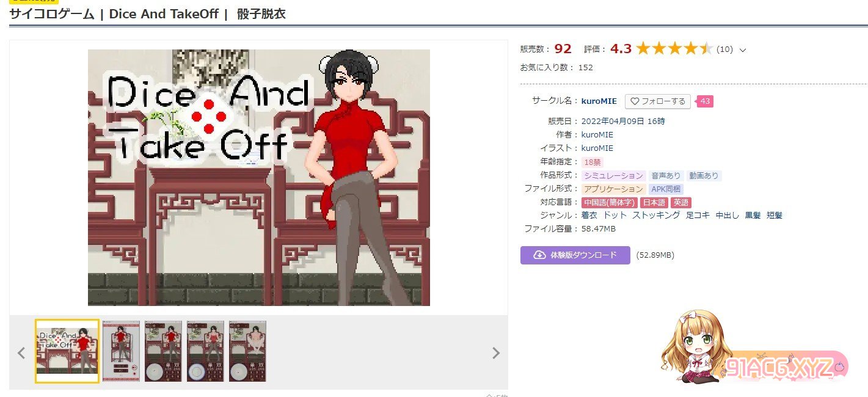Image resolution: width=868 pixels, height=397 pixels.
Task: Click the アプリケーション file format tag
Action: click(613, 189)
